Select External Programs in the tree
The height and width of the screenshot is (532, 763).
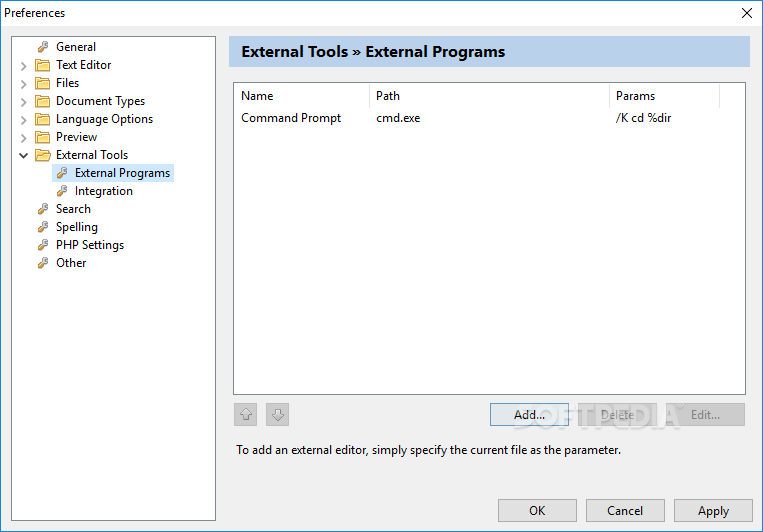pyautogui.click(x=122, y=173)
